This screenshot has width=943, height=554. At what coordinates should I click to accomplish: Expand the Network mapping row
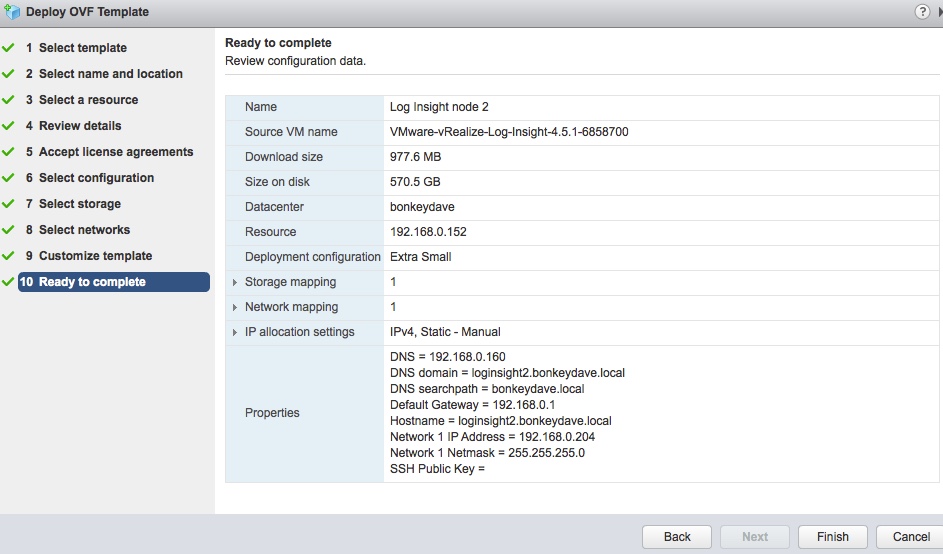[235, 307]
